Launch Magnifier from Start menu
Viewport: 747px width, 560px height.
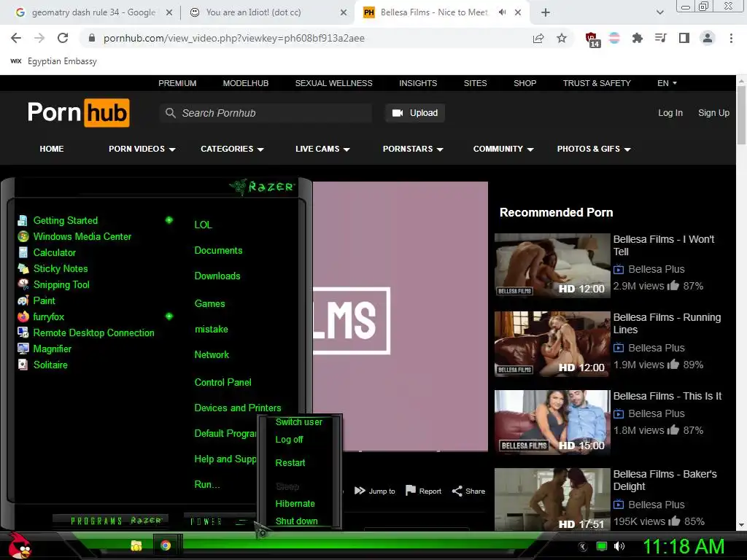tap(44, 349)
